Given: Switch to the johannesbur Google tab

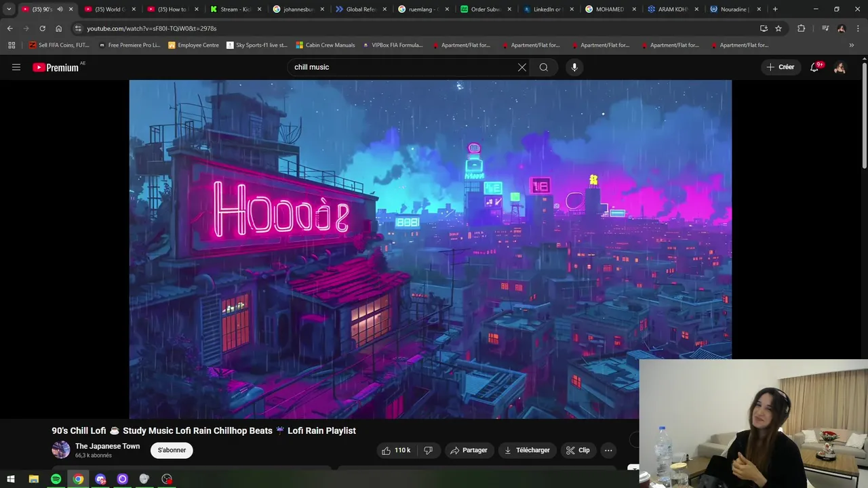Looking at the screenshot, I should [x=298, y=9].
